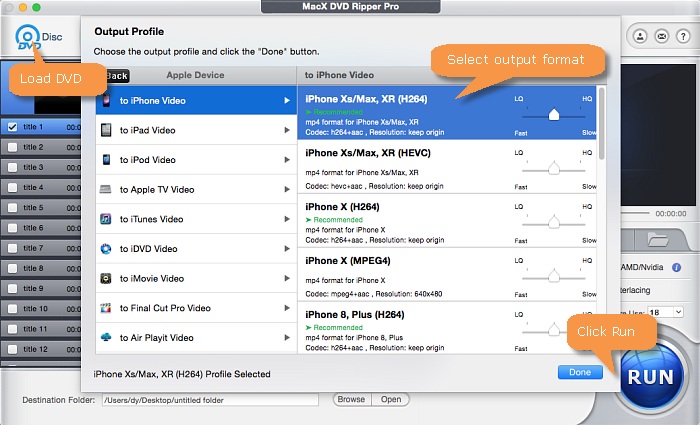Screen dimensions: 700x425
Task: Open the CPU core use dropdown showing 18
Action: click(x=666, y=312)
